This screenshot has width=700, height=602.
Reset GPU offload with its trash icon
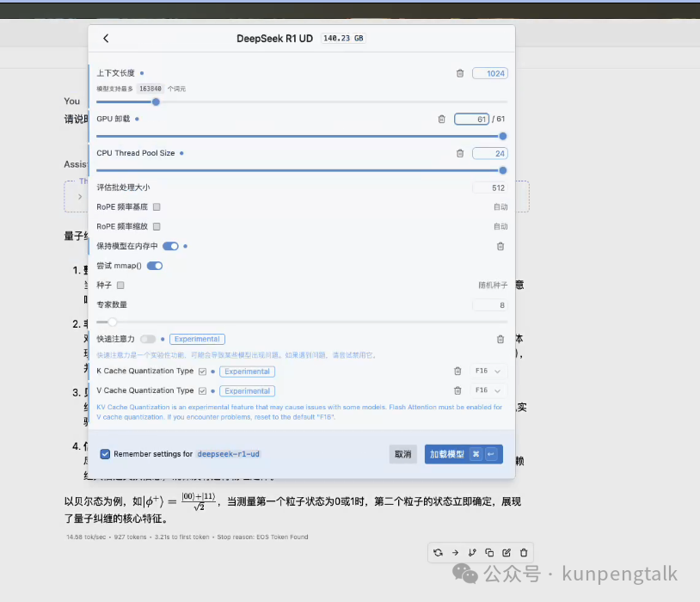[x=441, y=119]
